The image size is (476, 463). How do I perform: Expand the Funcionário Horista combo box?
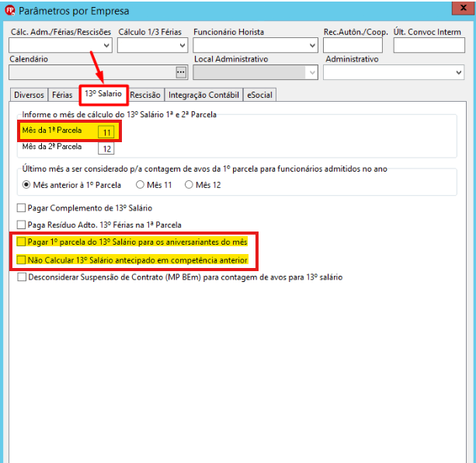pos(255,45)
